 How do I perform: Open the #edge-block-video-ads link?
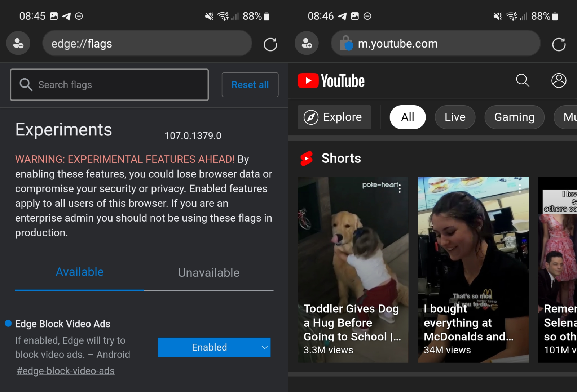tap(66, 370)
